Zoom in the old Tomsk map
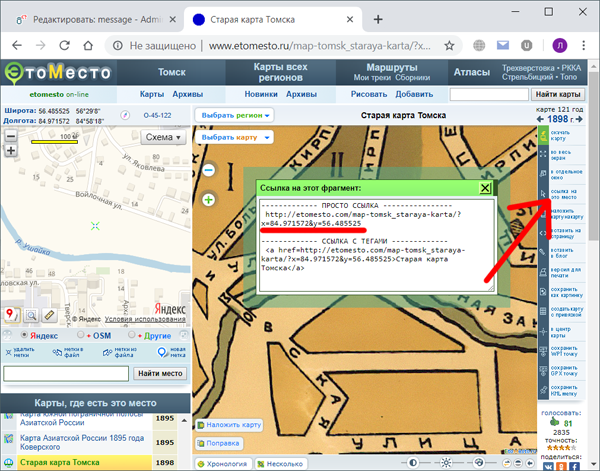Viewport: 600px width, 471px height. tap(209, 200)
